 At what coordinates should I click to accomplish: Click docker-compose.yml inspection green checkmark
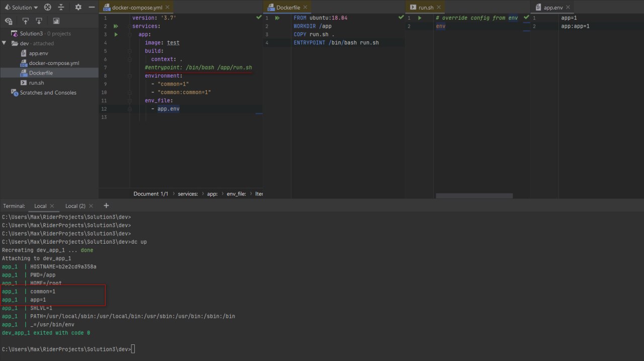[259, 17]
